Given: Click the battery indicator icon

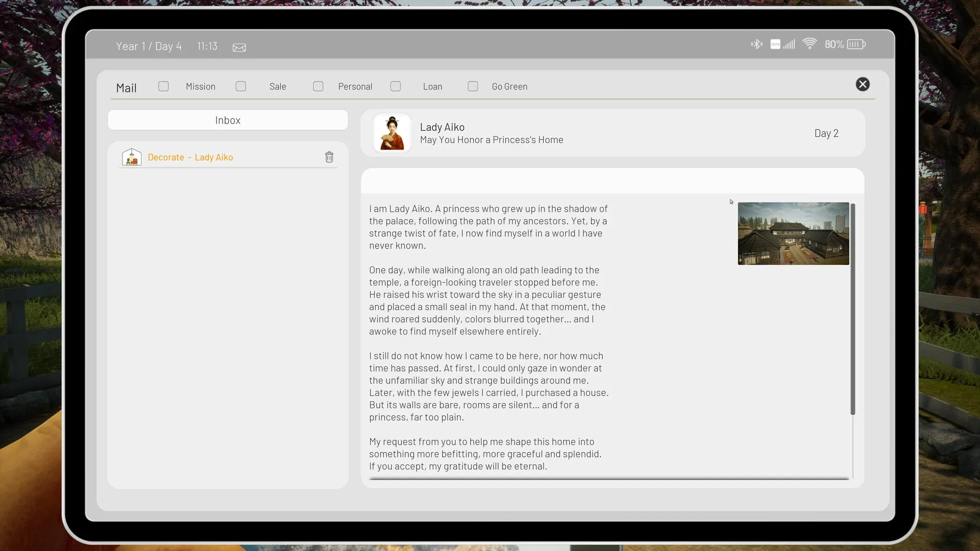Looking at the screenshot, I should [x=855, y=44].
